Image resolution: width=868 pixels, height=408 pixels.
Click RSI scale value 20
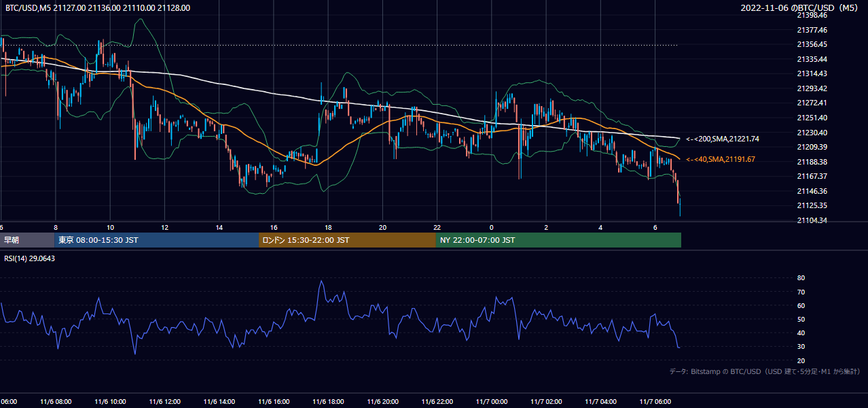point(801,360)
